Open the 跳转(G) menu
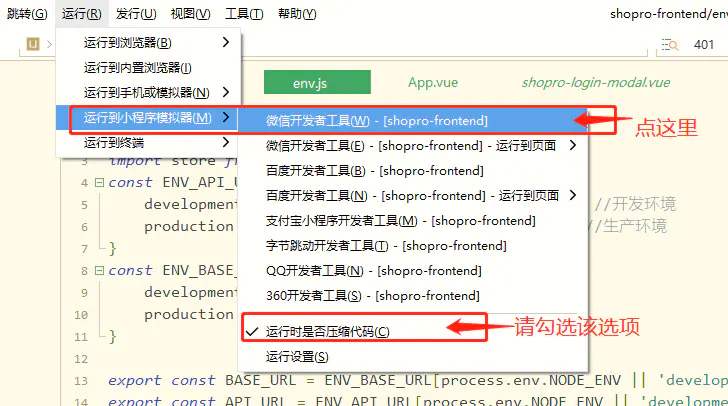The height and width of the screenshot is (406, 728). (27, 14)
